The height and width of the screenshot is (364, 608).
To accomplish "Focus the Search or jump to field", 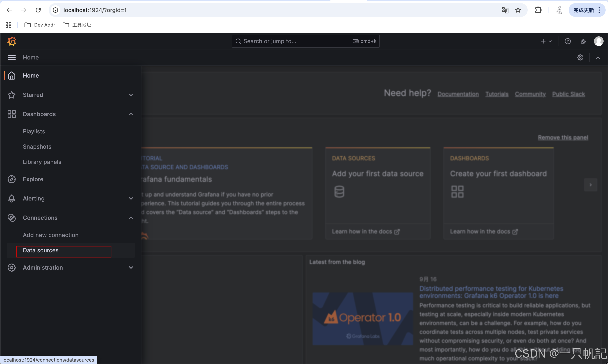I will point(294,41).
